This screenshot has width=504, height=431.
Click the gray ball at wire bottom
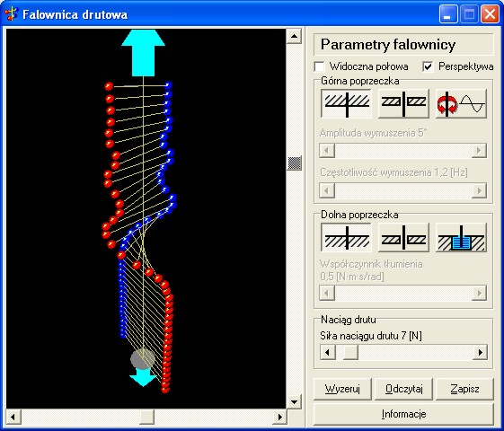pos(143,359)
